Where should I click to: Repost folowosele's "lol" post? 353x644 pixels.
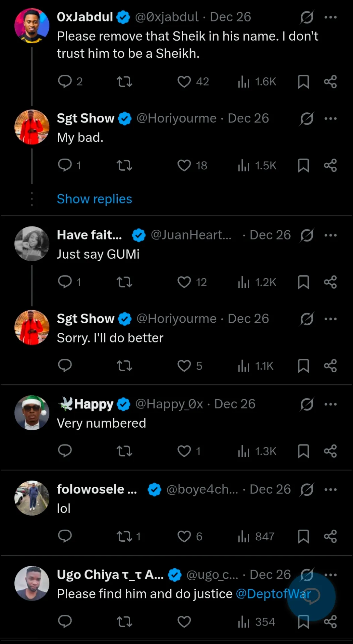[124, 536]
